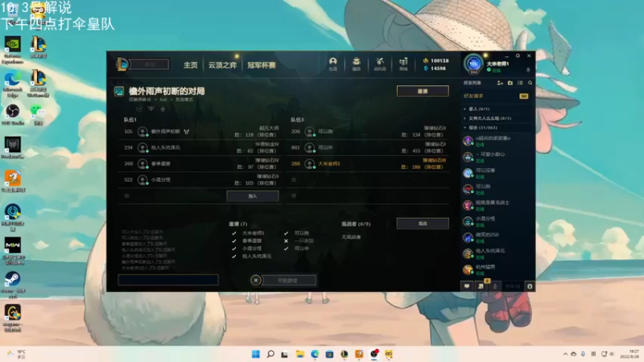Switch to the 云顶之弈 tab
The width and height of the screenshot is (644, 362).
click(222, 65)
